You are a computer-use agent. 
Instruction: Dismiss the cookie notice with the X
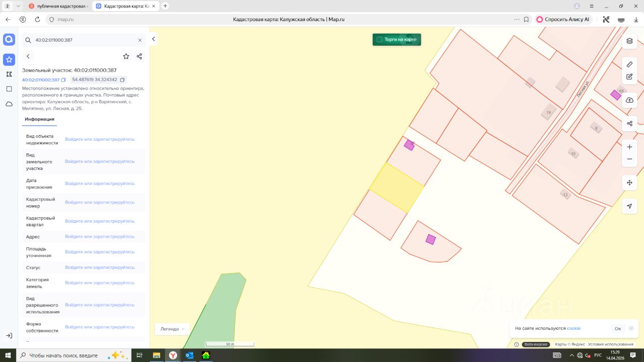coord(631,329)
